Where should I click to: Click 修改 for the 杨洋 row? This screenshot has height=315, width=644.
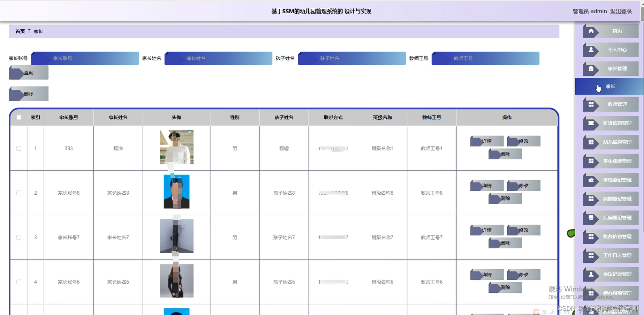coord(524,141)
